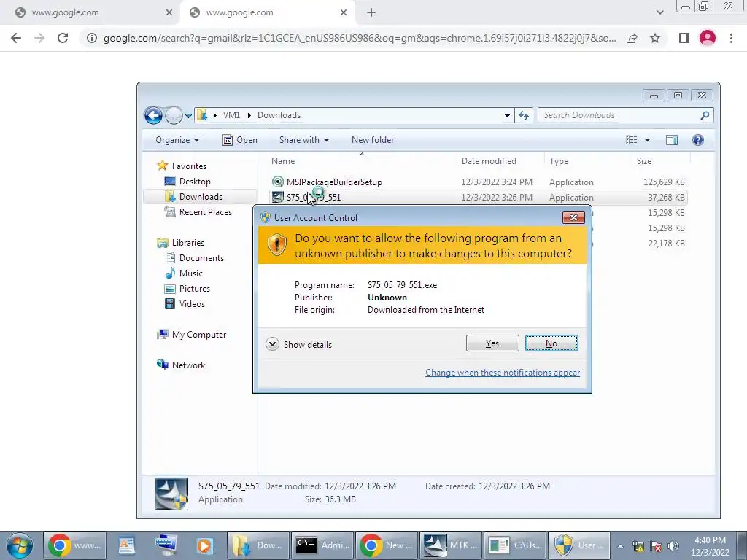Click Explorer's Forward button

tap(174, 115)
